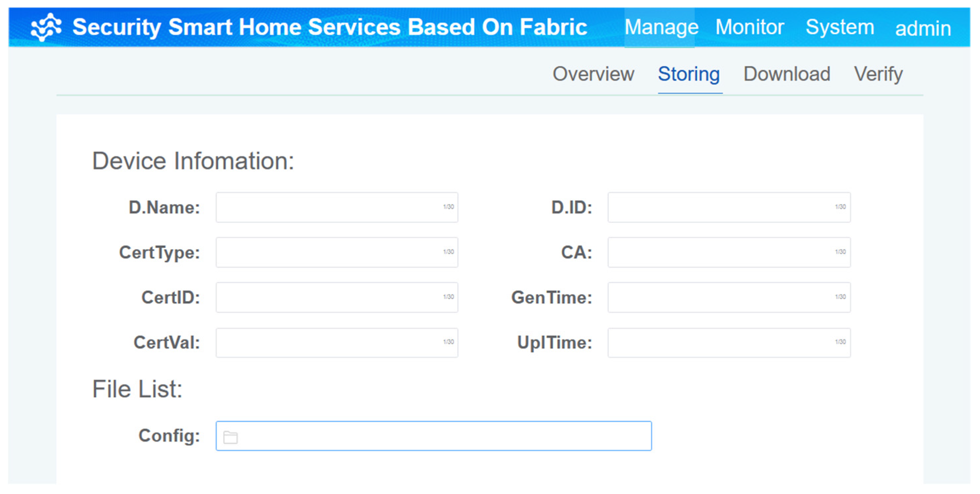This screenshot has height=494, width=980.
Task: Select the Storing tab
Action: pos(689,74)
